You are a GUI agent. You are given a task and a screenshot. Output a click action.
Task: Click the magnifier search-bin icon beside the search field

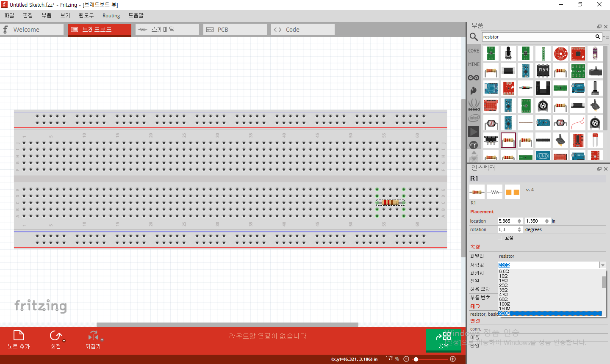click(474, 37)
